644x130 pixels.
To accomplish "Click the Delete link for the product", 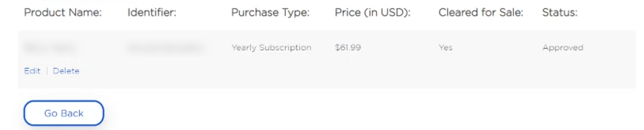I will point(66,71).
